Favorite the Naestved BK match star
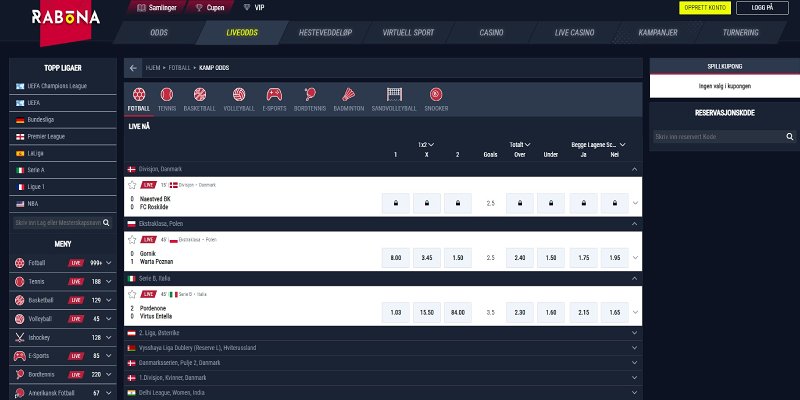 pyautogui.click(x=132, y=185)
